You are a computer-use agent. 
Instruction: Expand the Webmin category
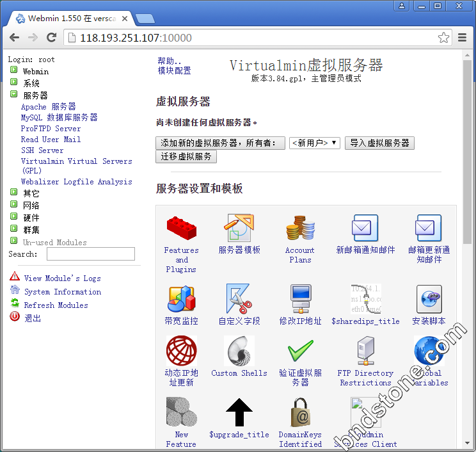(14, 70)
